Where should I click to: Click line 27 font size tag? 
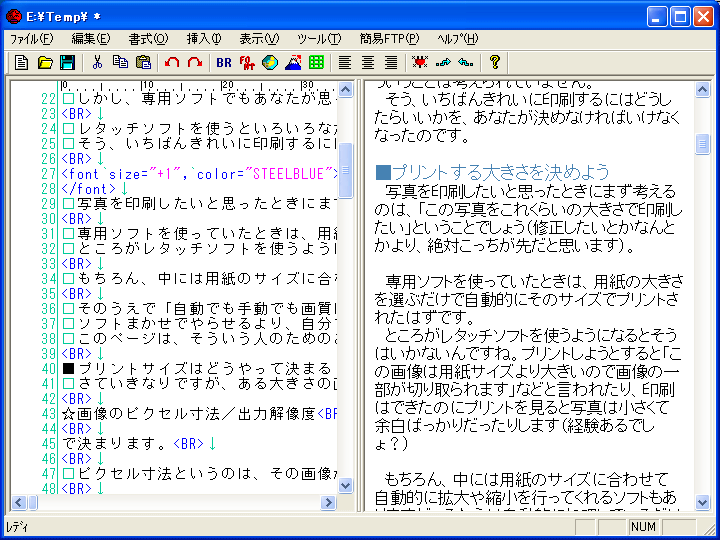tap(199, 174)
